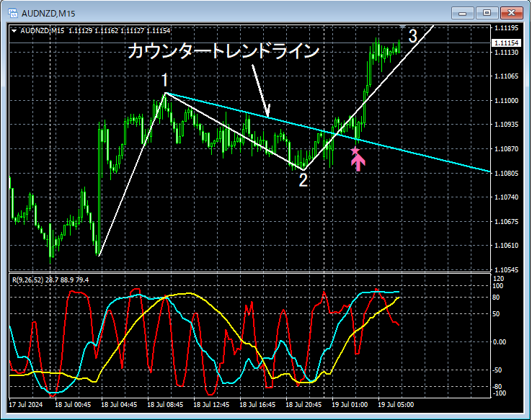This screenshot has width=532, height=420.
Task: Select the label number 1 at peak
Action: tap(165, 81)
